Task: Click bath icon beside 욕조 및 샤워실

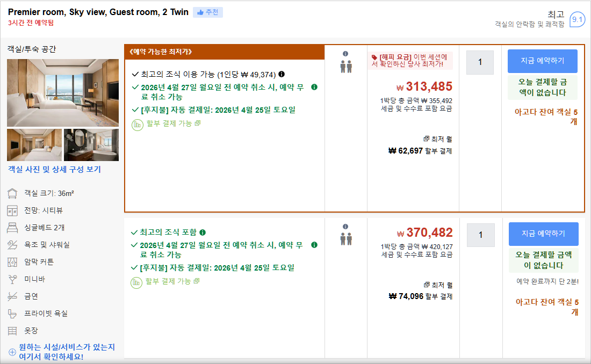Action: click(12, 245)
